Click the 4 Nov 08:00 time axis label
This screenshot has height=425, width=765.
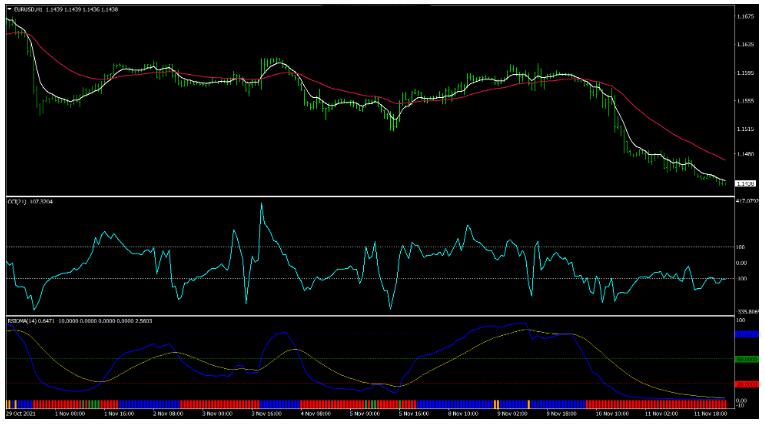click(x=316, y=414)
